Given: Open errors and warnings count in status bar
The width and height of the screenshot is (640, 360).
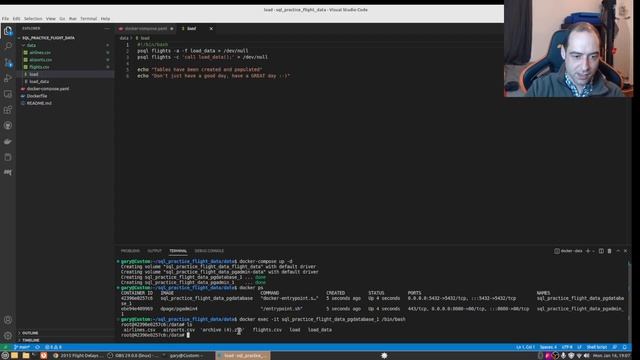Looking at the screenshot, I should [53, 347].
